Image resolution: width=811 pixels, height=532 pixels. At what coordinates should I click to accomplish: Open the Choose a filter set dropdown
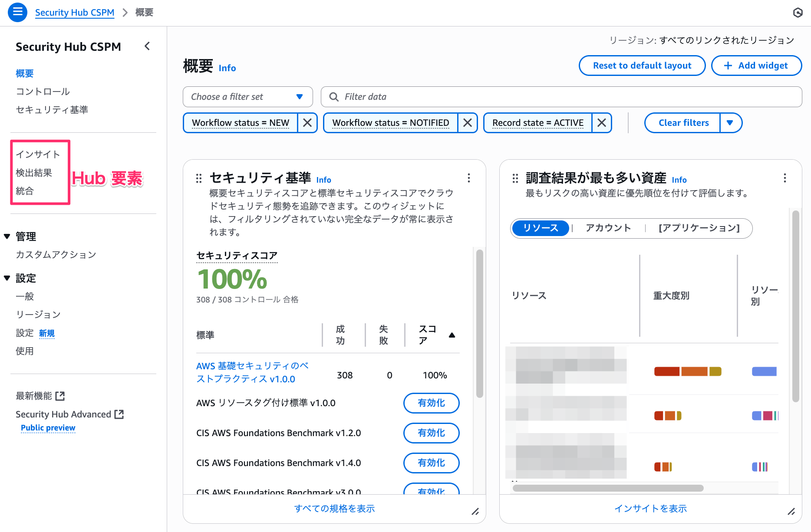248,97
